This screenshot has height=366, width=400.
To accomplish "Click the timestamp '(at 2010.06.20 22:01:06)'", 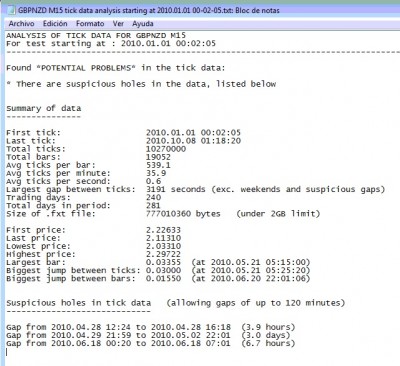I will click(x=251, y=279).
